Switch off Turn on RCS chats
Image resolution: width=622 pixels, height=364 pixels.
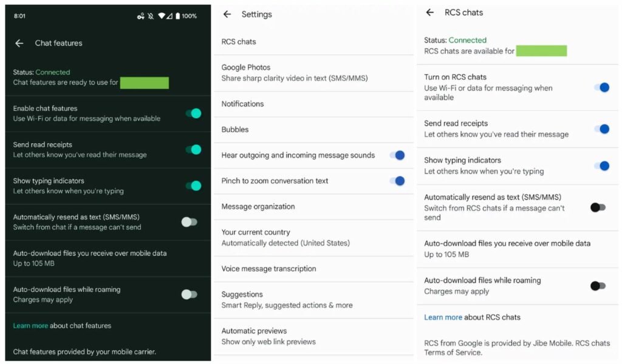(602, 87)
